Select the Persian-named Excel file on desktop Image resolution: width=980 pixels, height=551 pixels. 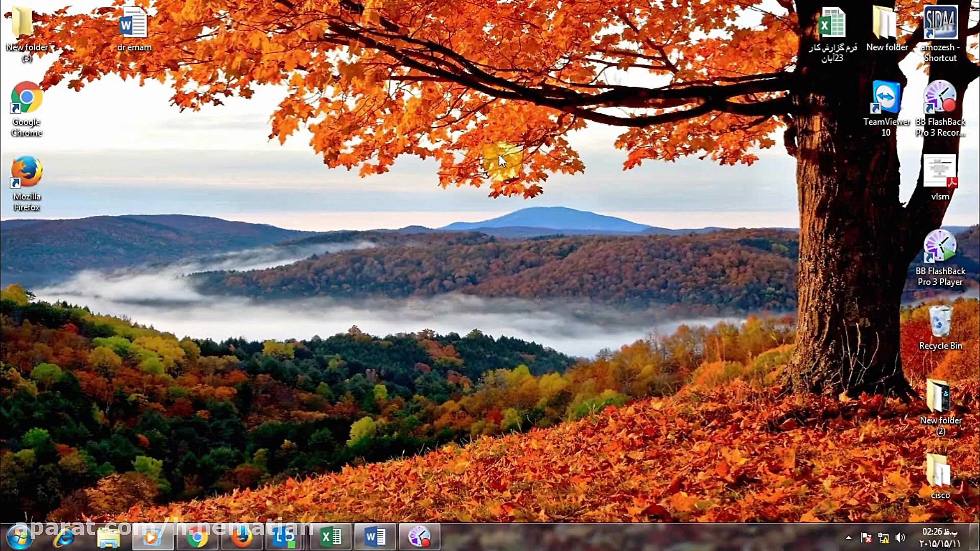832,23
